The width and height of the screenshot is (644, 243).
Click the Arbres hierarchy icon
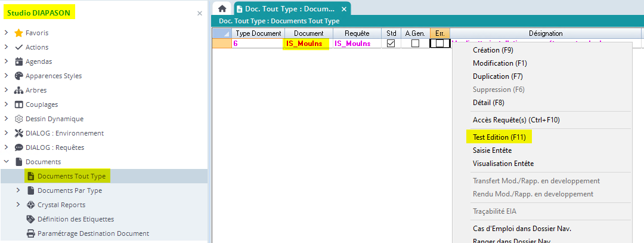[x=18, y=90]
